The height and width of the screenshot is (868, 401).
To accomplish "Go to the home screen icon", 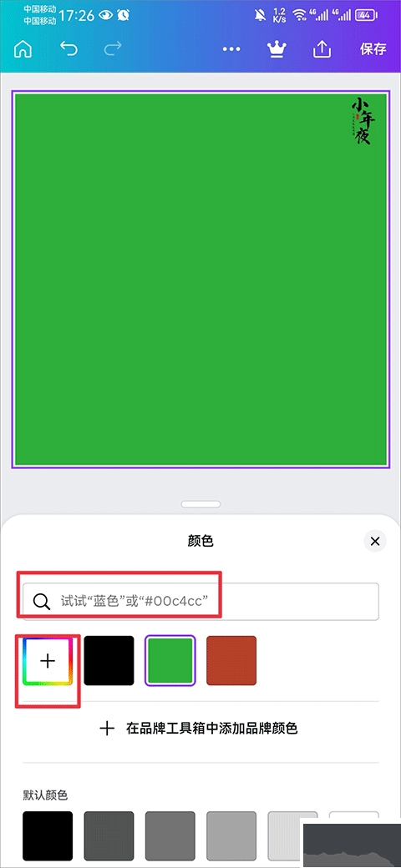I will (23, 49).
